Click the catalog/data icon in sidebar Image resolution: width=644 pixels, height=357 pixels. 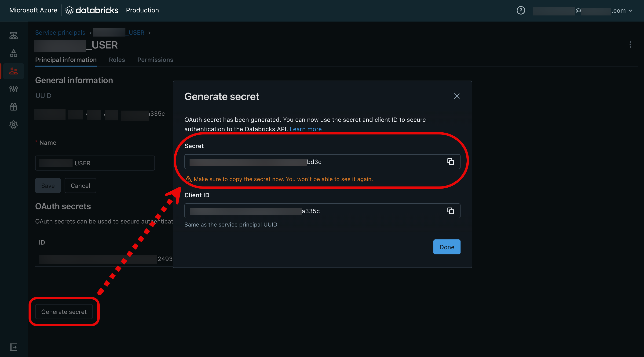click(x=13, y=53)
